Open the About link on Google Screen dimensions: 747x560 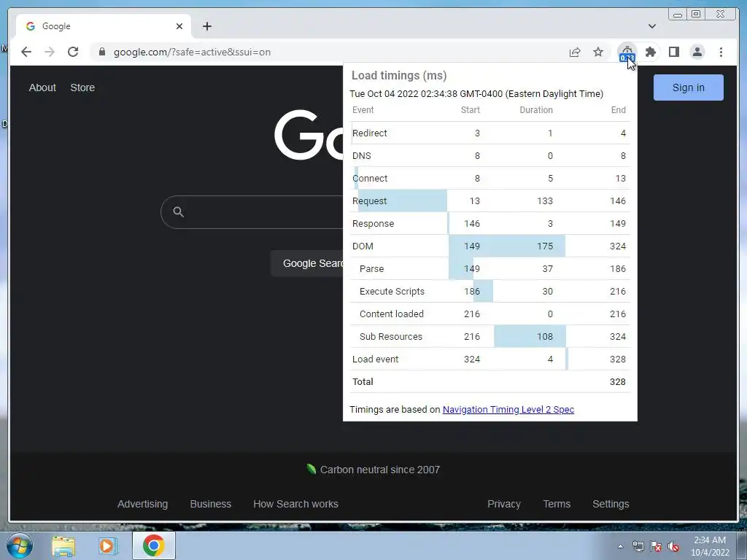coord(42,87)
